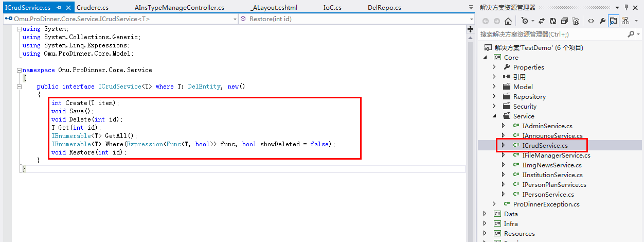Click the View Class Diagram icon
This screenshot has width=644, height=242.
625,21
